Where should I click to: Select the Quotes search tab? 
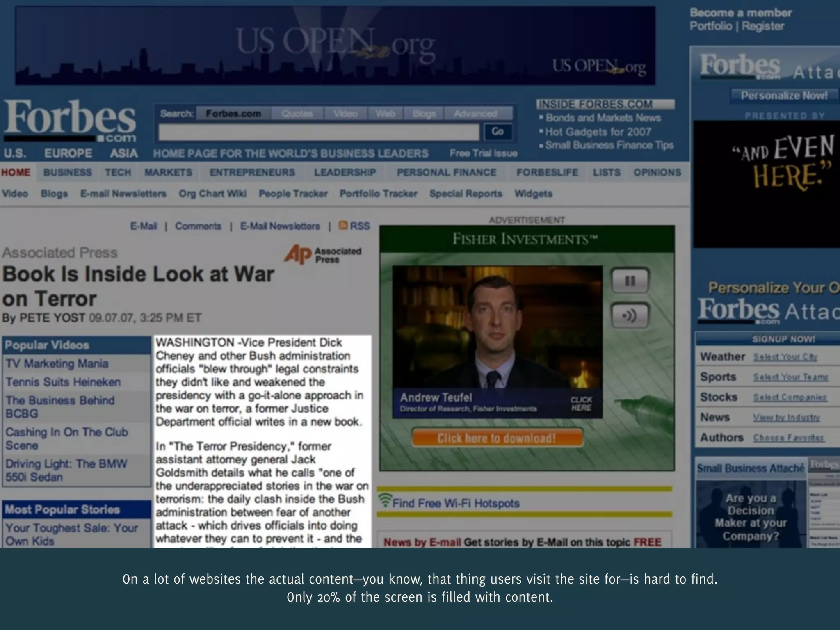297,114
